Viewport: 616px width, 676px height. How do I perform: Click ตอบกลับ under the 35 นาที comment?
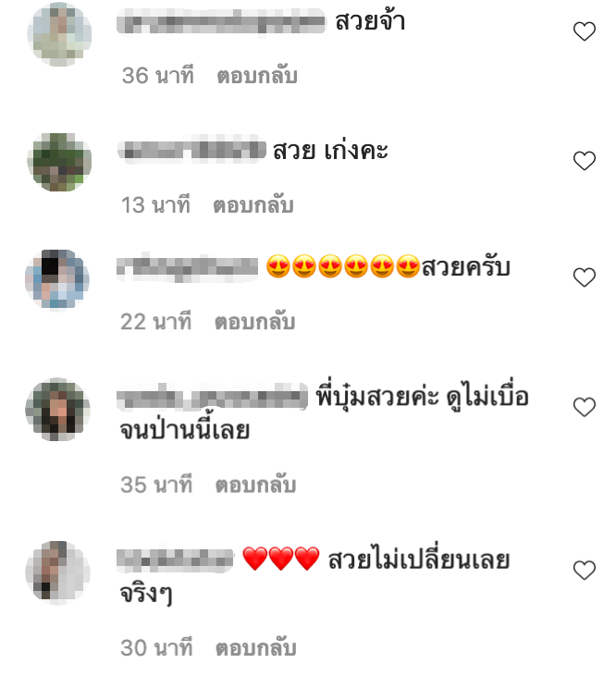point(255,485)
